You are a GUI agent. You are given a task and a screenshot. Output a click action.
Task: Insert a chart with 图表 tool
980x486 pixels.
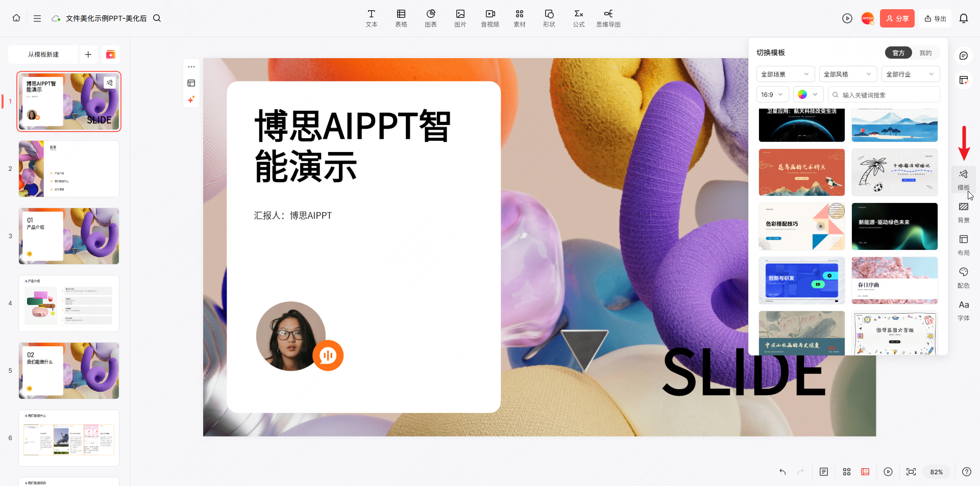tap(431, 18)
